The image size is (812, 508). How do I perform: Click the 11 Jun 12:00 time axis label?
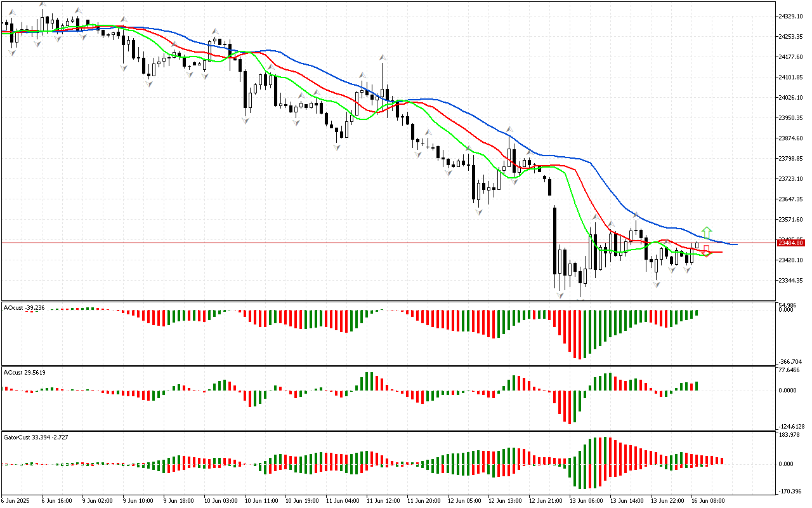tap(384, 500)
